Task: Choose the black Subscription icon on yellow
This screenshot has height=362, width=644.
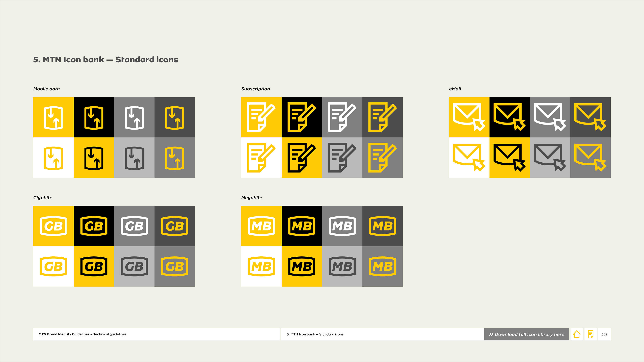Action: pos(302,158)
